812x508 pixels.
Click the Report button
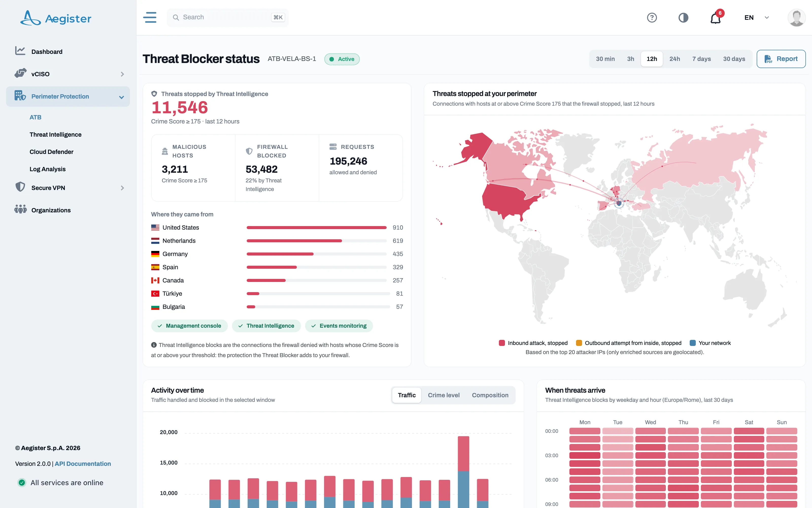781,59
